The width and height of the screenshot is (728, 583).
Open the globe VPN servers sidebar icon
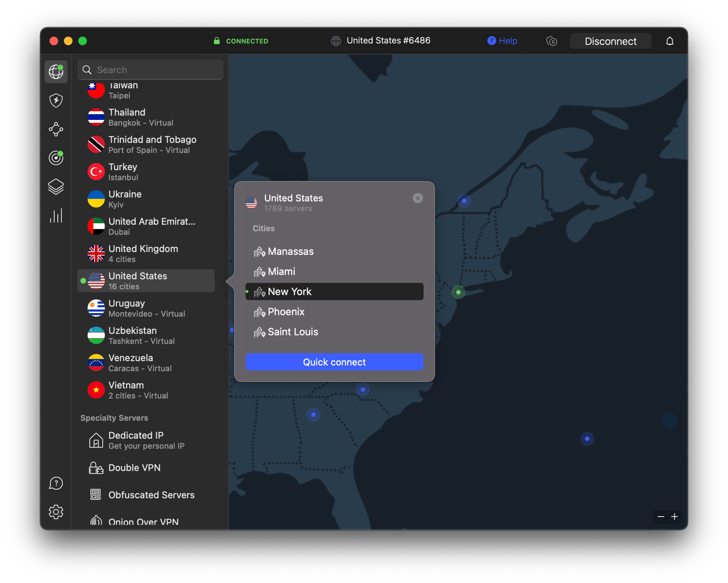point(56,72)
